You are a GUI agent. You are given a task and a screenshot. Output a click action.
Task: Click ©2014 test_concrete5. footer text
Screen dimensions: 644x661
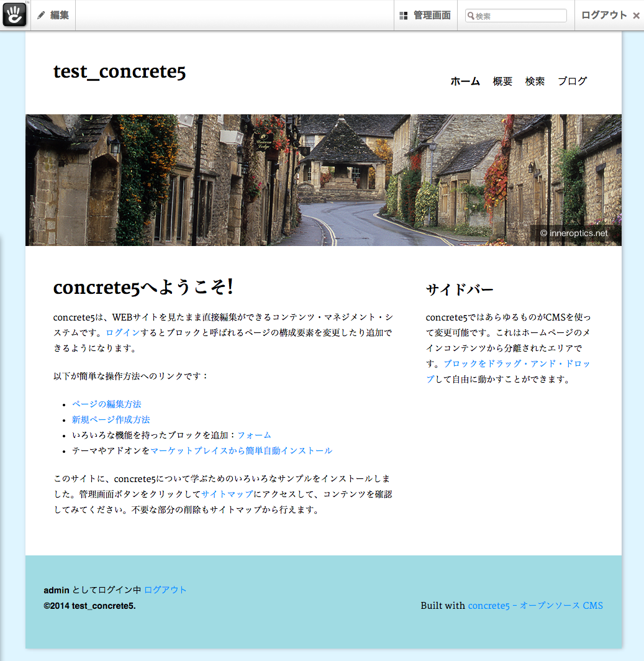coord(90,606)
